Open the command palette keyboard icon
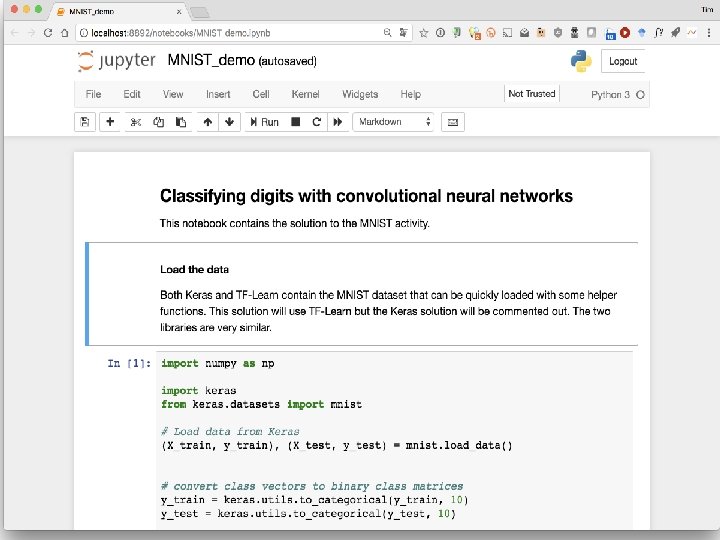The image size is (720, 540). tap(453, 122)
